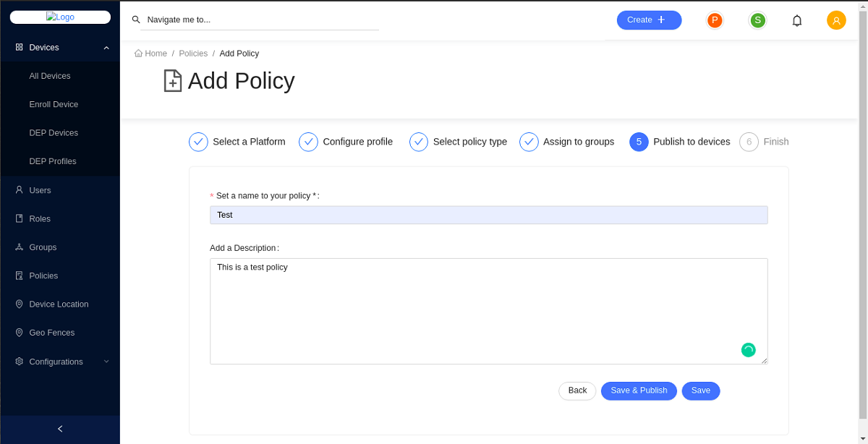Open All Devices in the sidebar
The width and height of the screenshot is (868, 444).
click(x=50, y=76)
